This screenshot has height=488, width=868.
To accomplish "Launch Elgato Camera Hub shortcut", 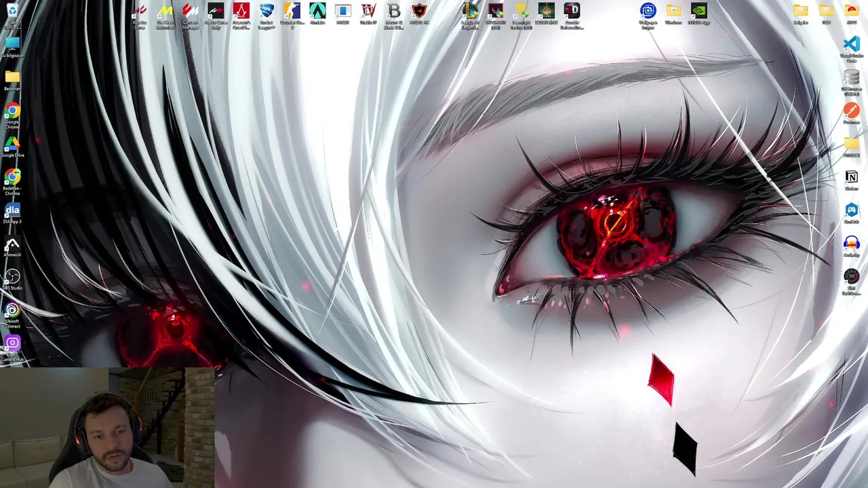I will (12, 349).
